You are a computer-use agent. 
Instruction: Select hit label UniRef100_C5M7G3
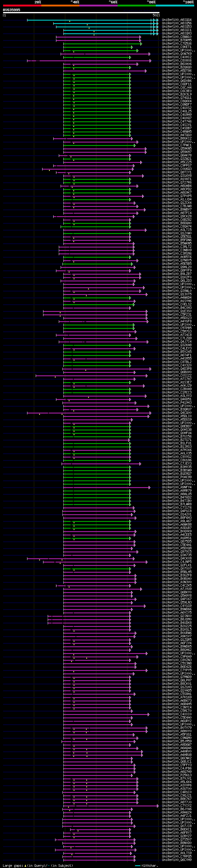pyautogui.click(x=177, y=331)
